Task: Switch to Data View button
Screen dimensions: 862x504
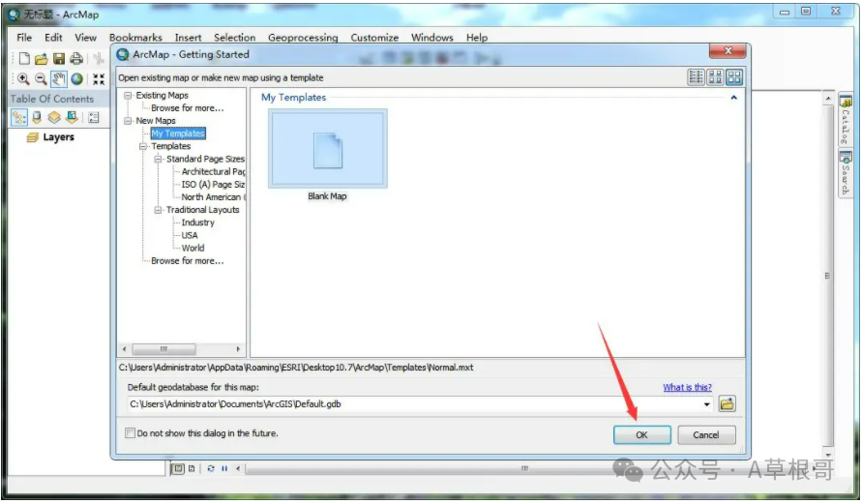Action: point(178,469)
